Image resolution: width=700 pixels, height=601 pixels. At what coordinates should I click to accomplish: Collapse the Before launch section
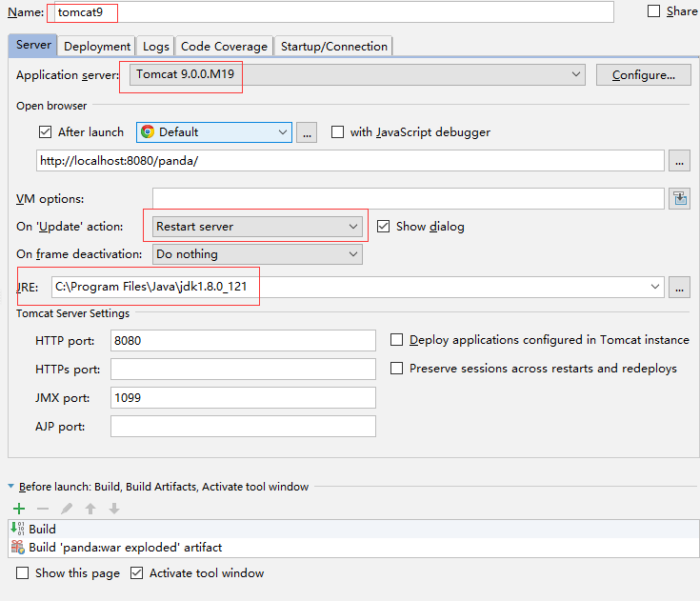tap(10, 487)
